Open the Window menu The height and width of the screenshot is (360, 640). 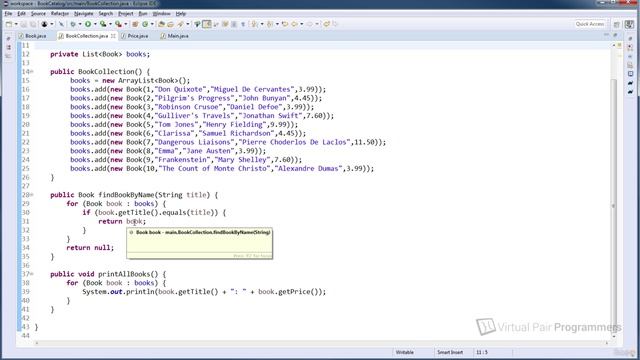click(162, 13)
